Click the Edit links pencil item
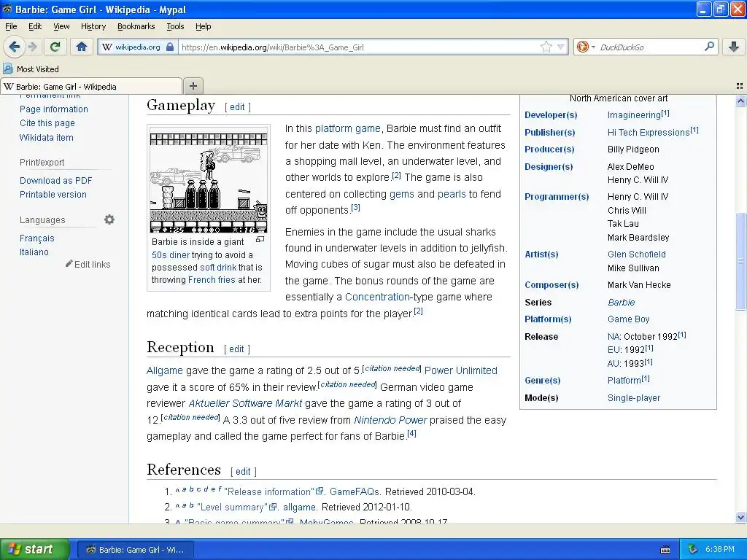 pyautogui.click(x=88, y=264)
